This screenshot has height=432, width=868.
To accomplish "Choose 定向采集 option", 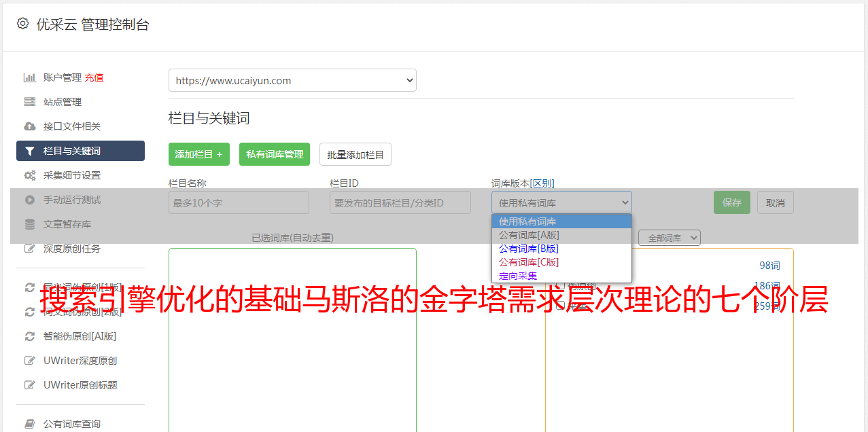I will pos(561,276).
